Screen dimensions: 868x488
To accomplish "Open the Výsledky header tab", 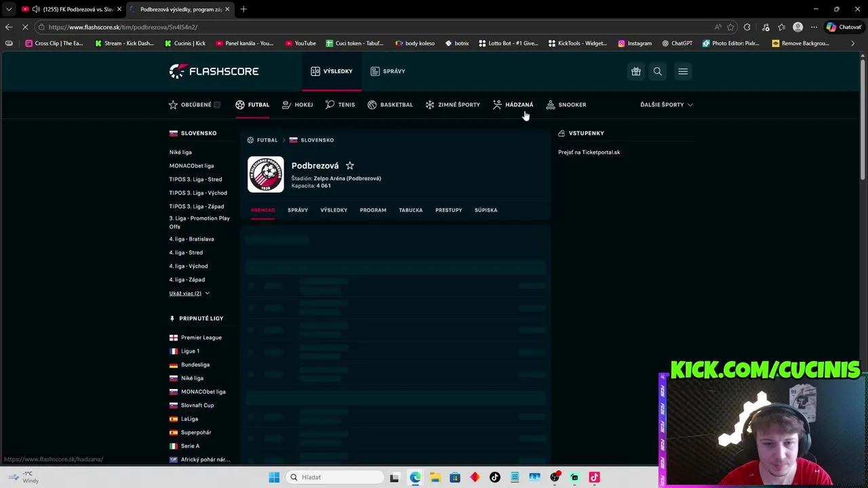I will (332, 71).
